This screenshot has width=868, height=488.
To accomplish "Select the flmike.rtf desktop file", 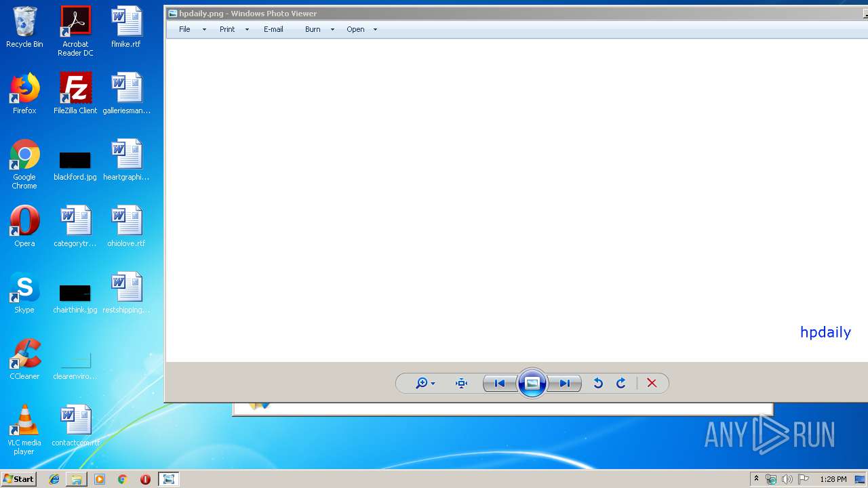I will click(126, 28).
